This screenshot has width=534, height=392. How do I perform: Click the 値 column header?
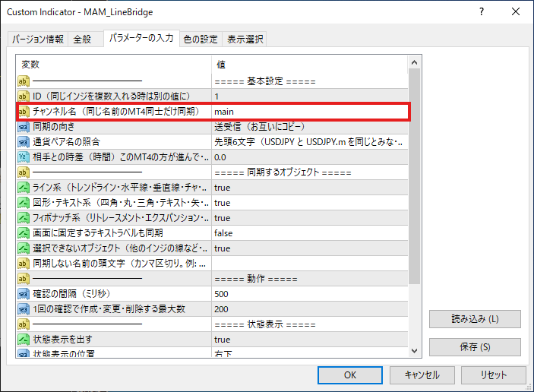[x=309, y=64]
